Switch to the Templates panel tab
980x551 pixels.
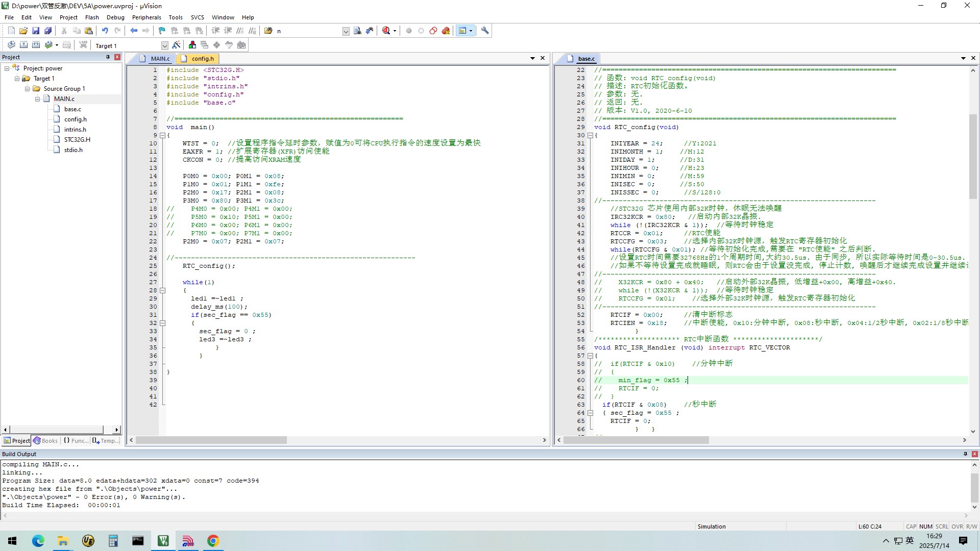[x=106, y=441]
